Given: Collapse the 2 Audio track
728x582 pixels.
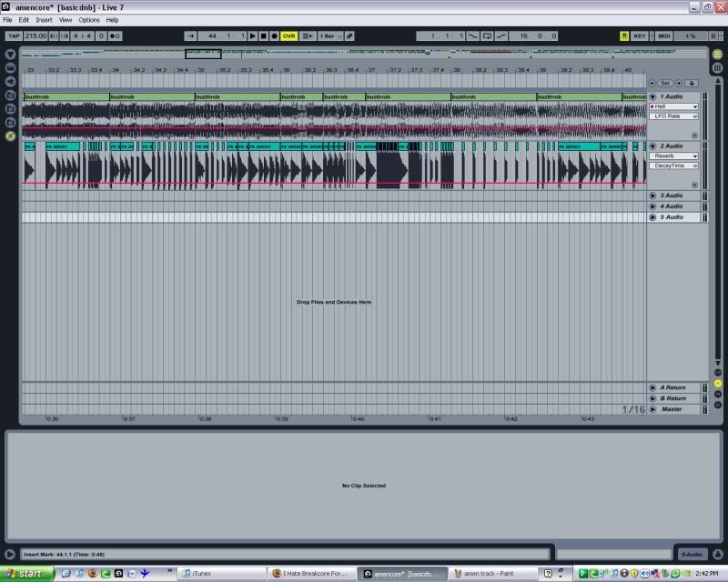Looking at the screenshot, I should tap(652, 145).
